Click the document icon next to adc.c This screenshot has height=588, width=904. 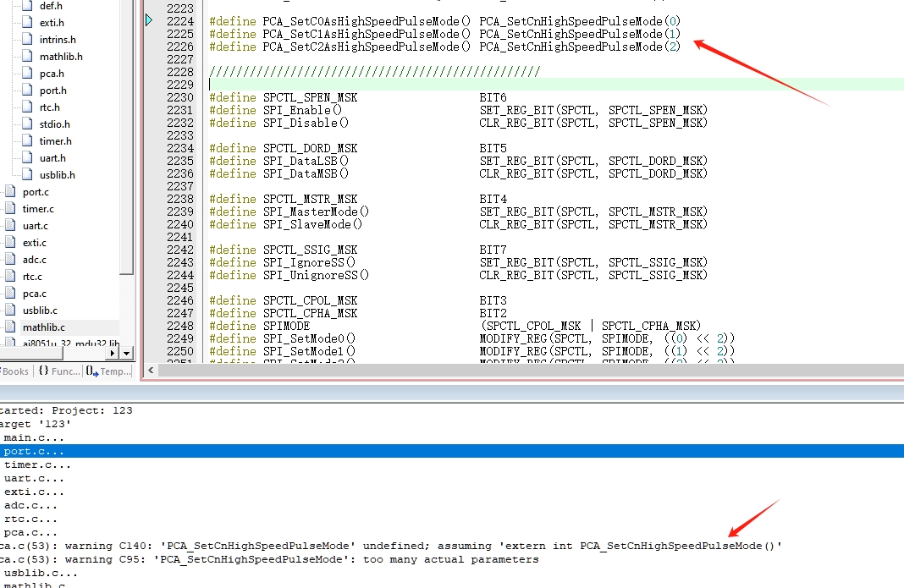10,260
